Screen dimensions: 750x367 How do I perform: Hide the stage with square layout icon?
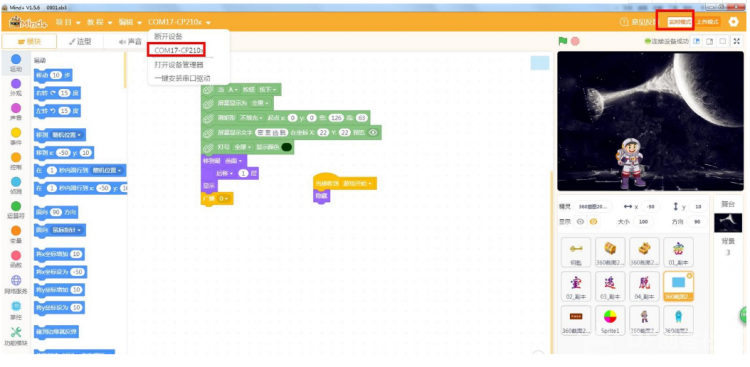tap(723, 42)
